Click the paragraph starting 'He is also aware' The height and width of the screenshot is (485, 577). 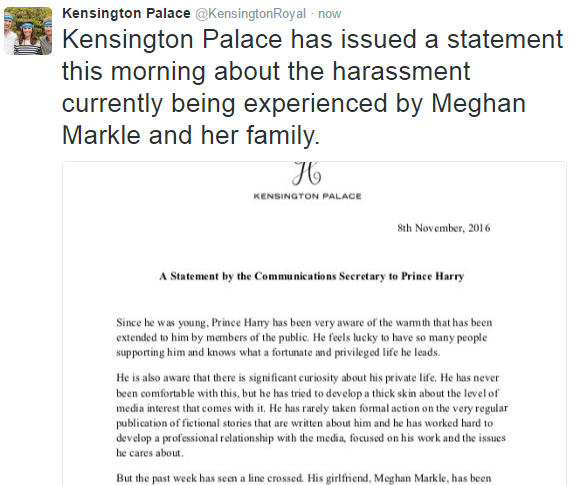coord(312,415)
